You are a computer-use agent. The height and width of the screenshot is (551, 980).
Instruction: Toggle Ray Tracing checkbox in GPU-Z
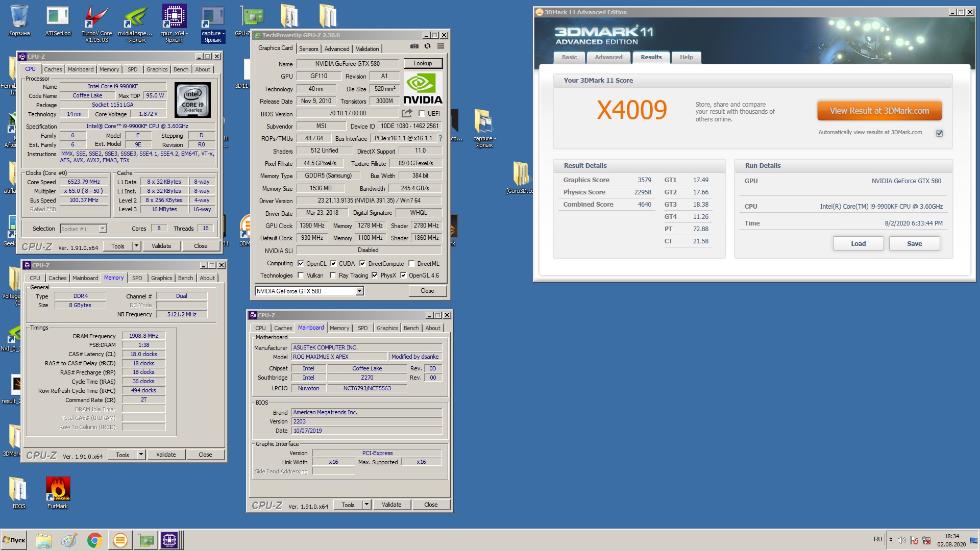click(x=333, y=275)
